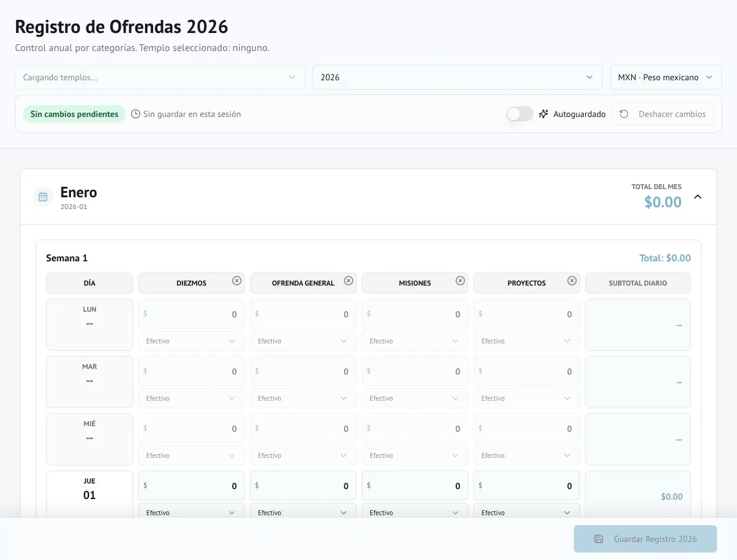Screen dimensions: 737x560
Task: Click Deshacer cambios button
Action: pos(662,114)
